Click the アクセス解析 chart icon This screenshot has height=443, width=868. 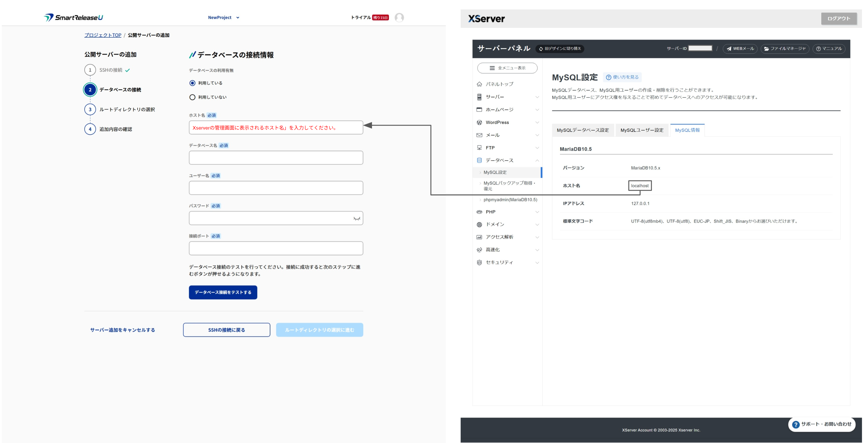coord(479,237)
